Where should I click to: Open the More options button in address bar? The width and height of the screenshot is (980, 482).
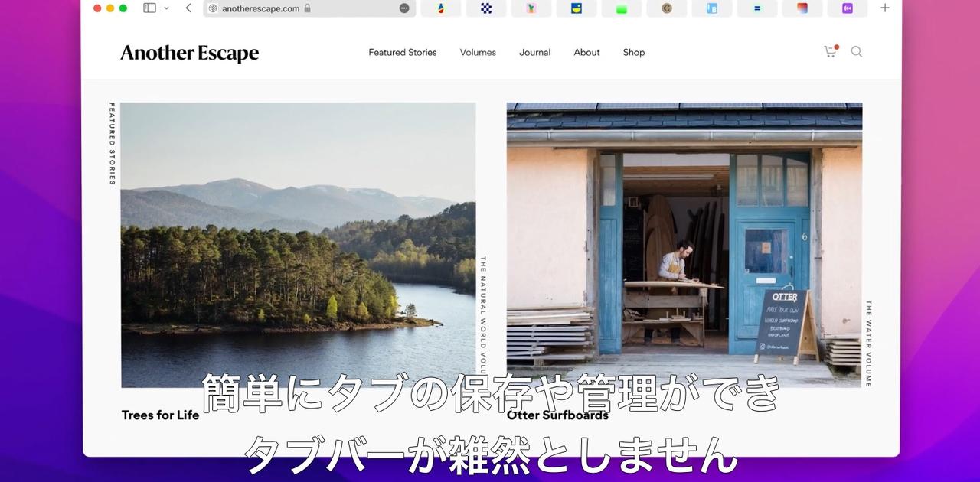[x=404, y=8]
